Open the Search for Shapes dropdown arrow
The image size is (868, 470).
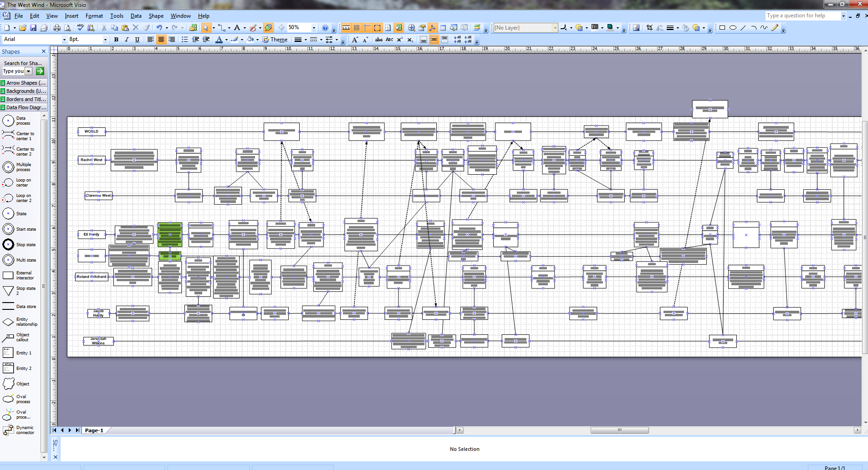tap(29, 71)
